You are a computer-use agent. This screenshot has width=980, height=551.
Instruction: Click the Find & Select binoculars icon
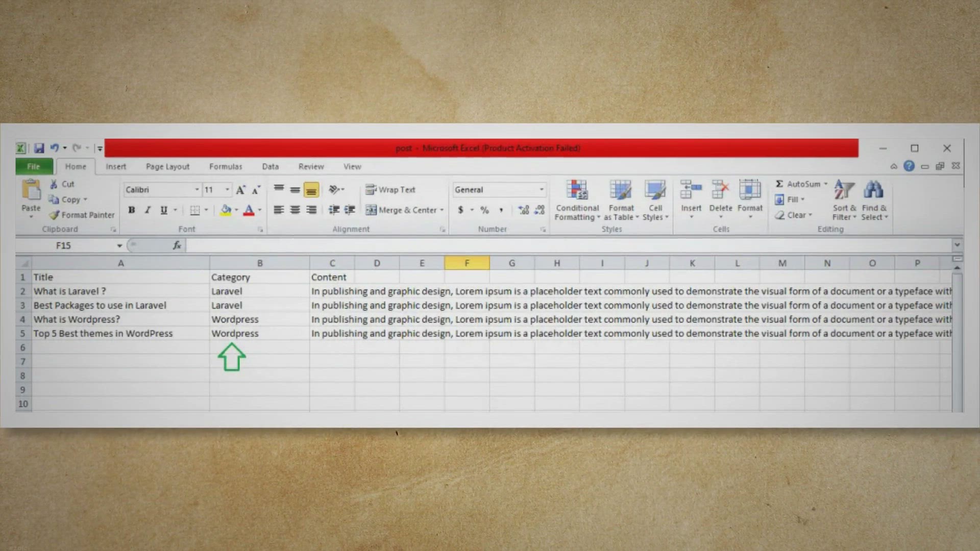click(873, 191)
